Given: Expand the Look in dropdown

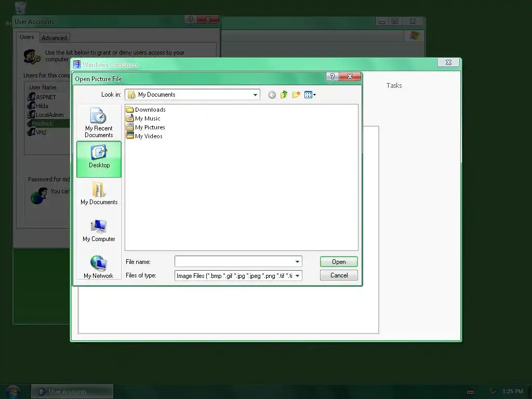Looking at the screenshot, I should coord(255,95).
